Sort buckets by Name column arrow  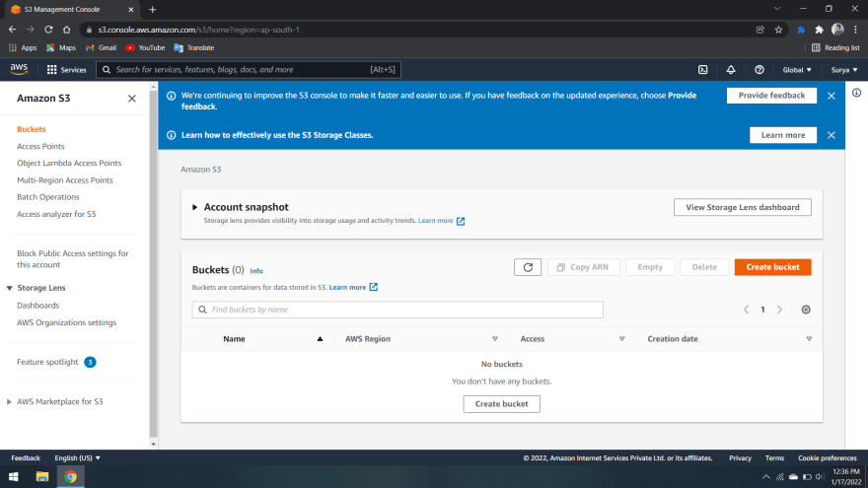320,338
